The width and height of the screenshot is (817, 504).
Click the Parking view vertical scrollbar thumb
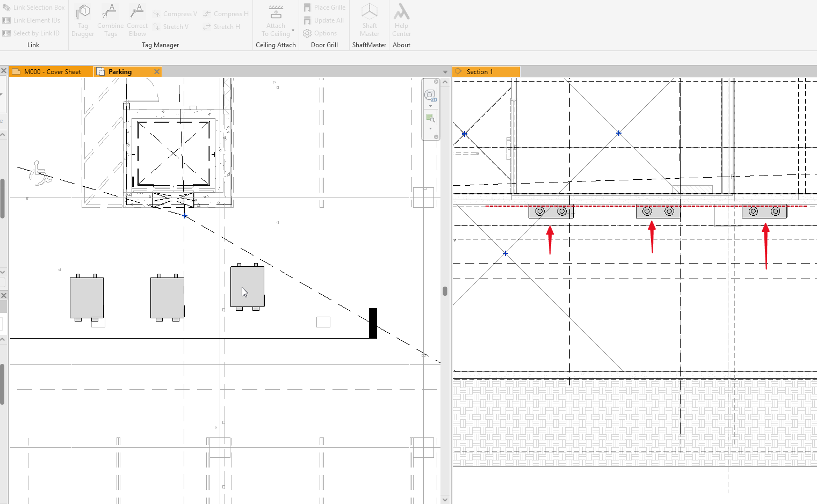(x=445, y=291)
